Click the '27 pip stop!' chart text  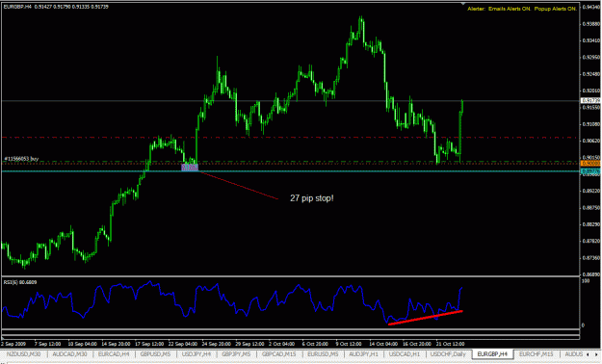tap(312, 198)
